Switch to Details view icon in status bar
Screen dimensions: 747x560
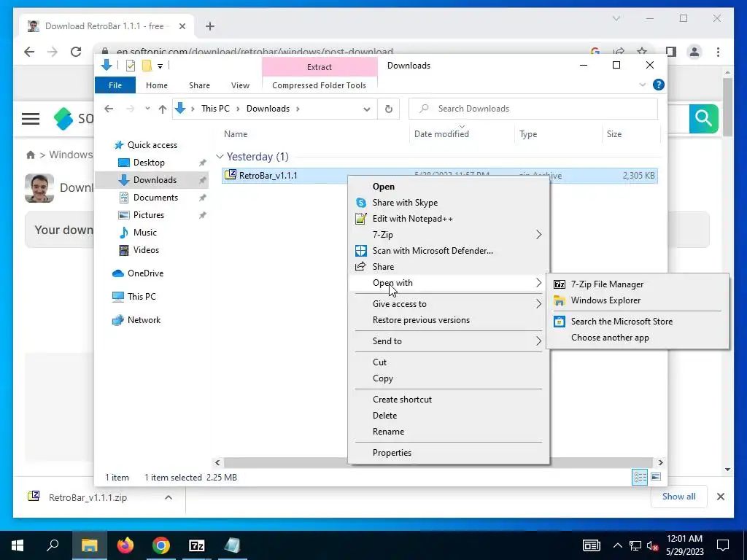tap(640, 477)
